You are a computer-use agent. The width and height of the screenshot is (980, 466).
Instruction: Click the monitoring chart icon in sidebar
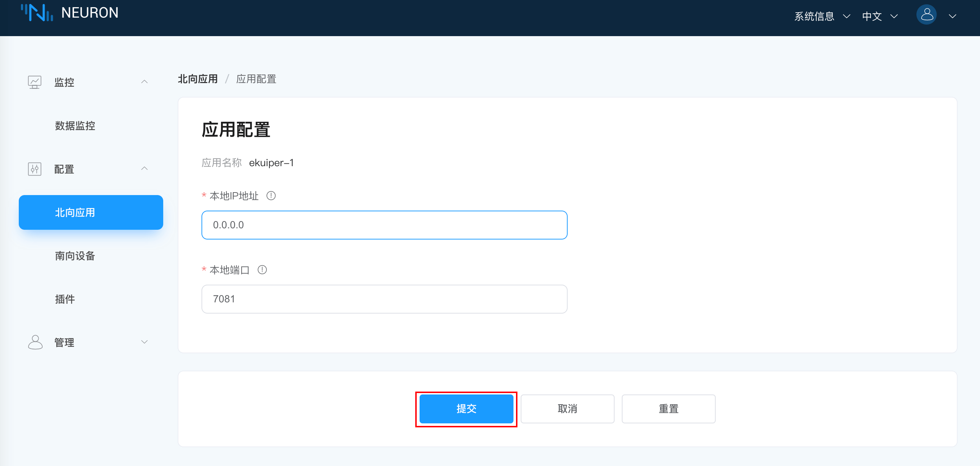(35, 82)
